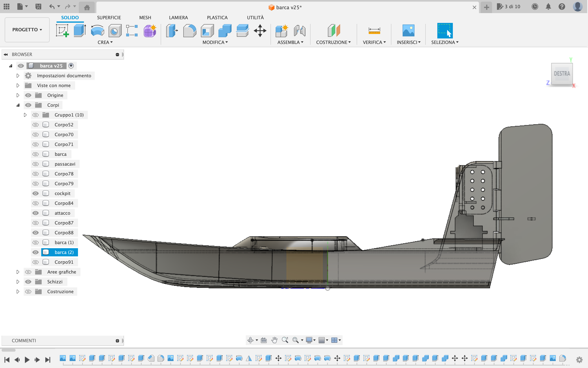Activate the barca v25 component radio button

click(x=71, y=66)
